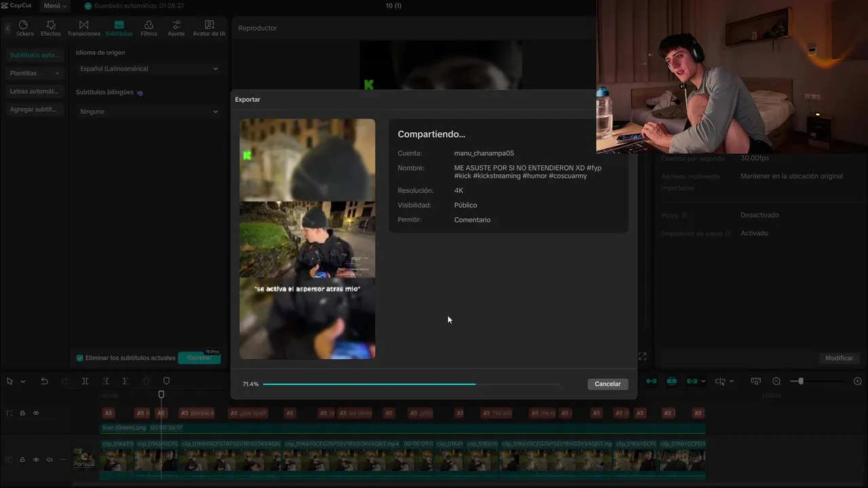Open the Avatar de IA tab
The image size is (868, 488).
[209, 28]
